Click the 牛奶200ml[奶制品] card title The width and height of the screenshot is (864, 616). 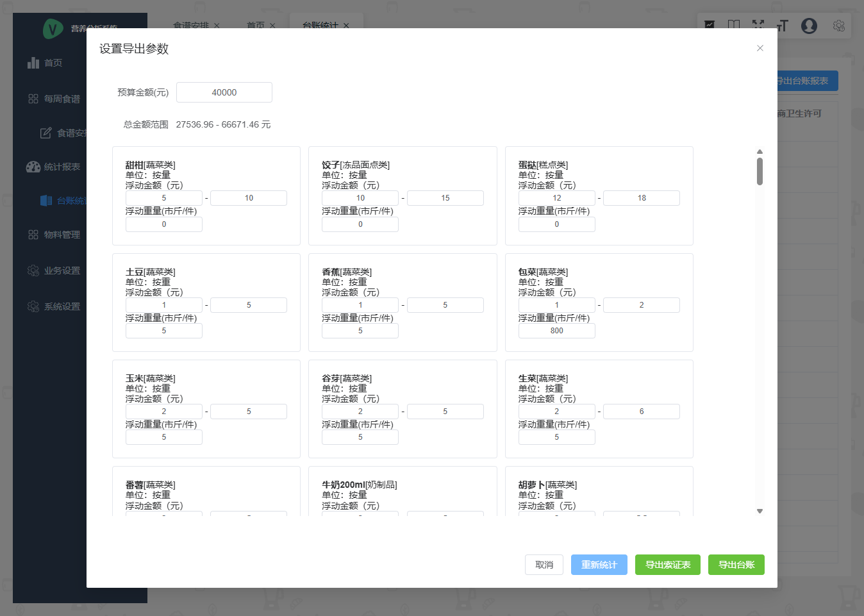[x=360, y=485]
